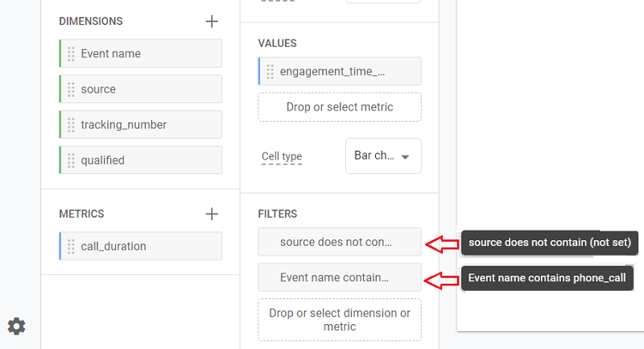644x349 pixels.
Task: Click the drag handle on engagement_time value
Action: click(x=270, y=72)
